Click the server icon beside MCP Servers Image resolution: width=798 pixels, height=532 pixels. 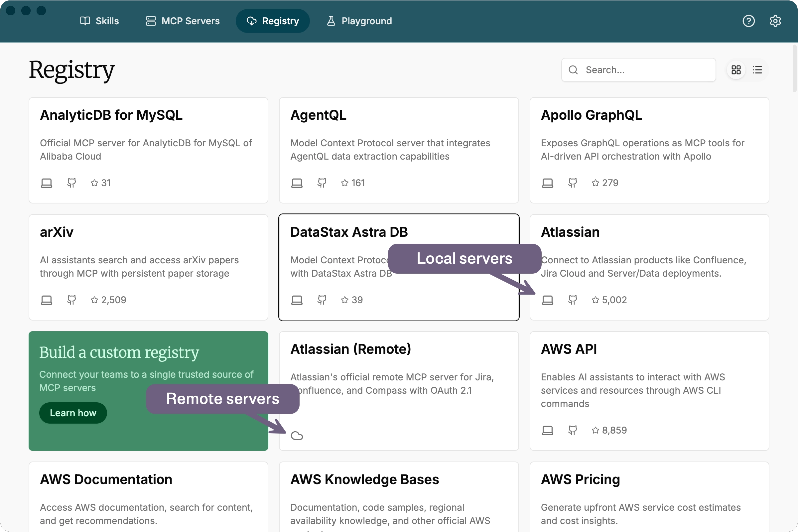coord(151,21)
